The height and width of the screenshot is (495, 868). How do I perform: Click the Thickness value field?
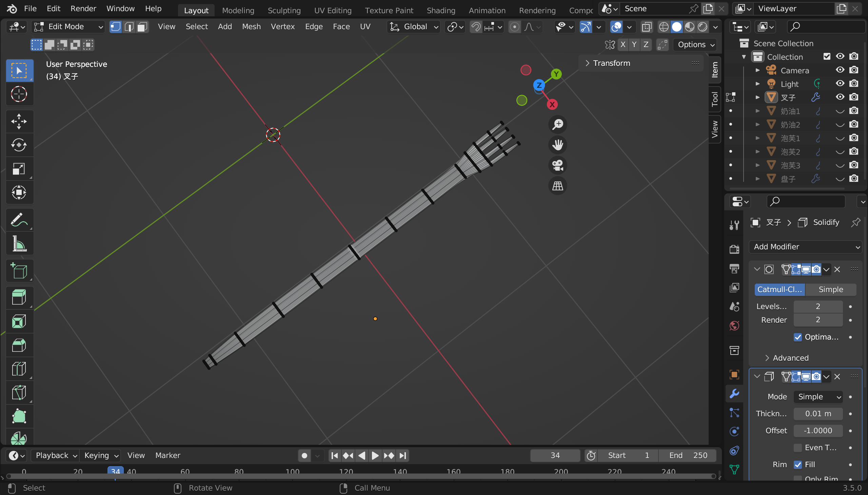[x=818, y=414]
